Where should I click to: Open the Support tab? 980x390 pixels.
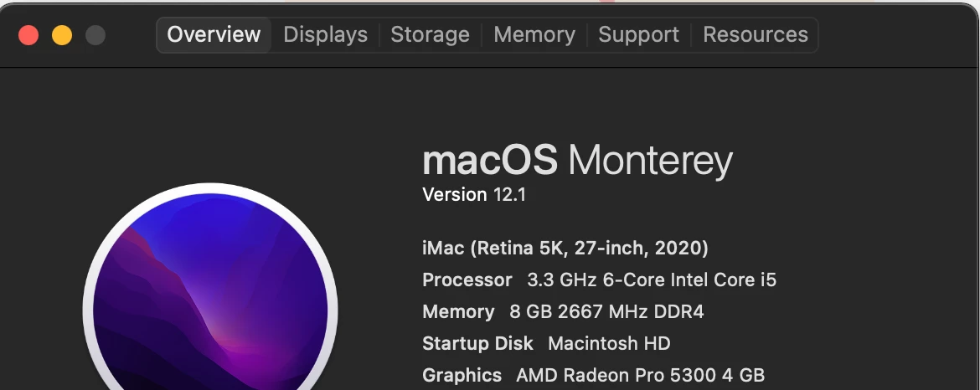click(x=638, y=35)
